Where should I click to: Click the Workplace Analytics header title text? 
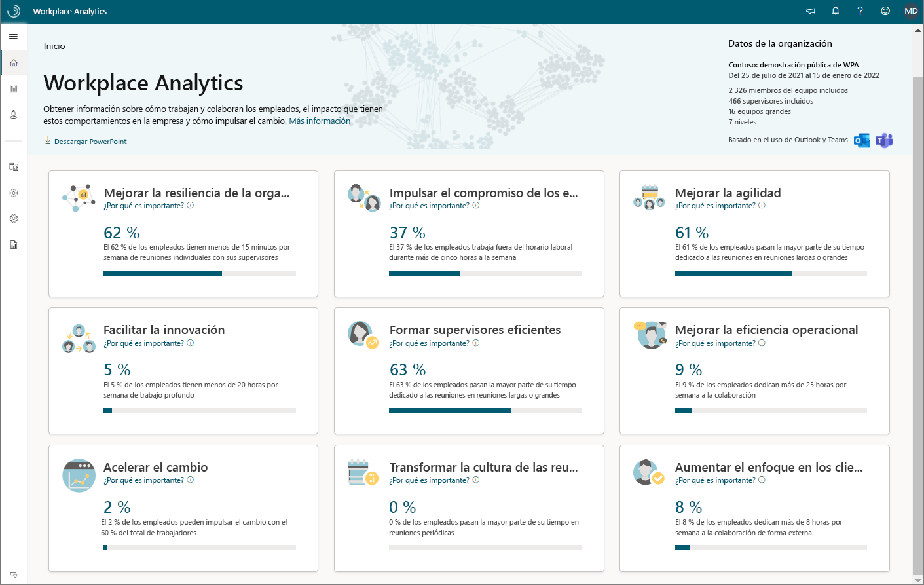(x=69, y=11)
